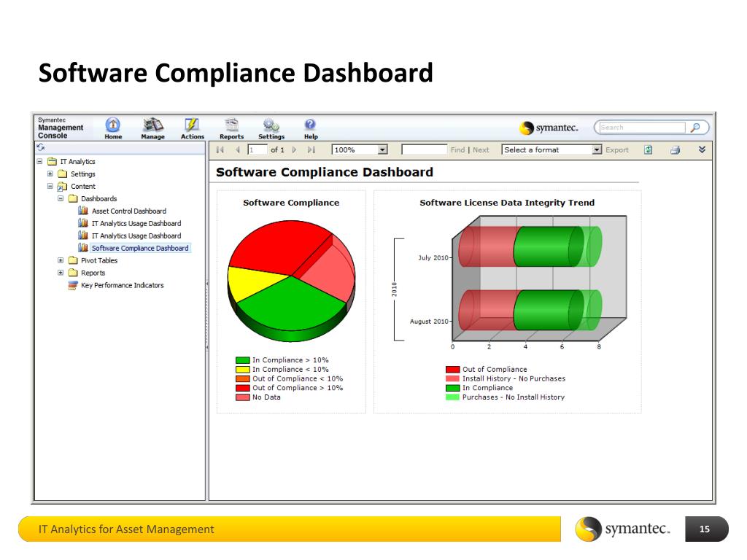
Task: Go to the last report page
Action: tap(311, 149)
